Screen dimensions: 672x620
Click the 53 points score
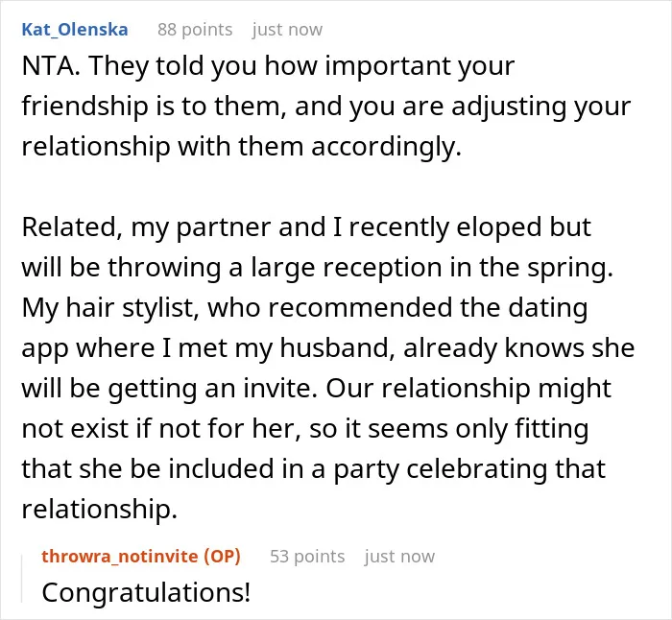coord(307,556)
